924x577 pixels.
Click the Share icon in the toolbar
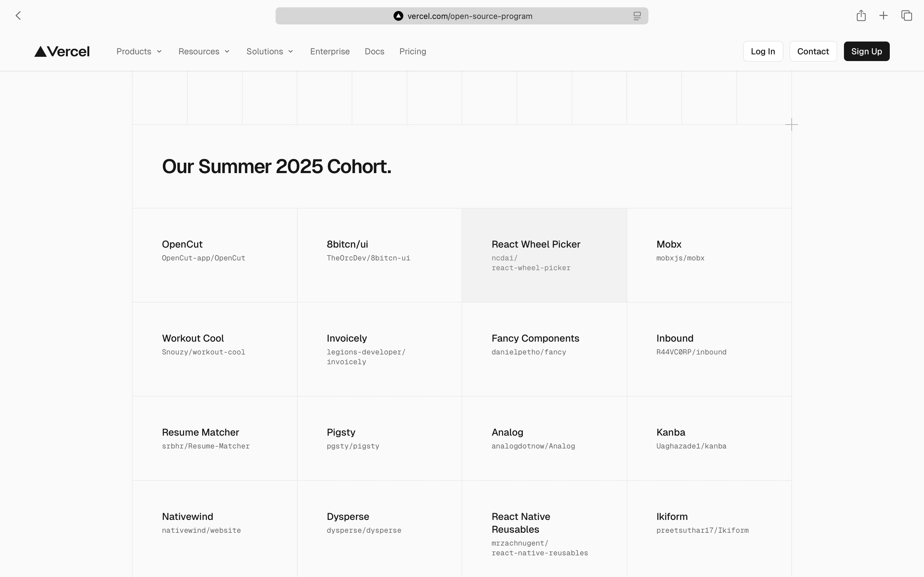(861, 15)
